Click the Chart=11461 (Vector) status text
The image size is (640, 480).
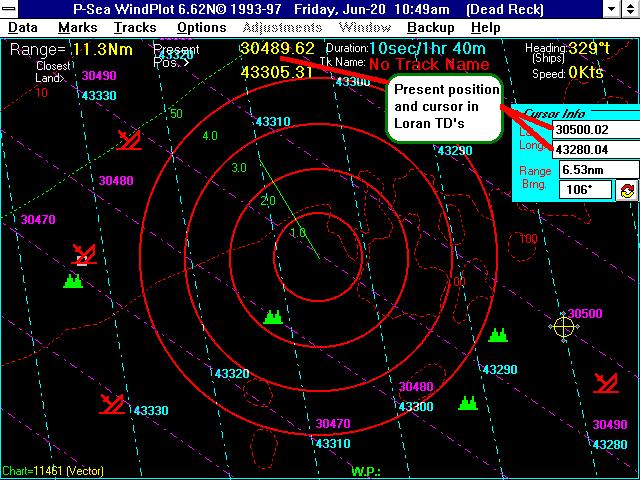53,471
